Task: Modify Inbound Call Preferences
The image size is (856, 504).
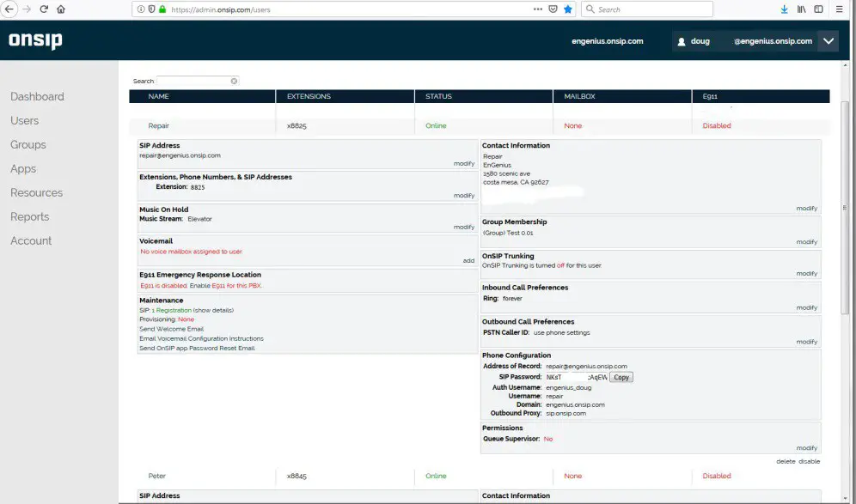Action: click(x=806, y=307)
